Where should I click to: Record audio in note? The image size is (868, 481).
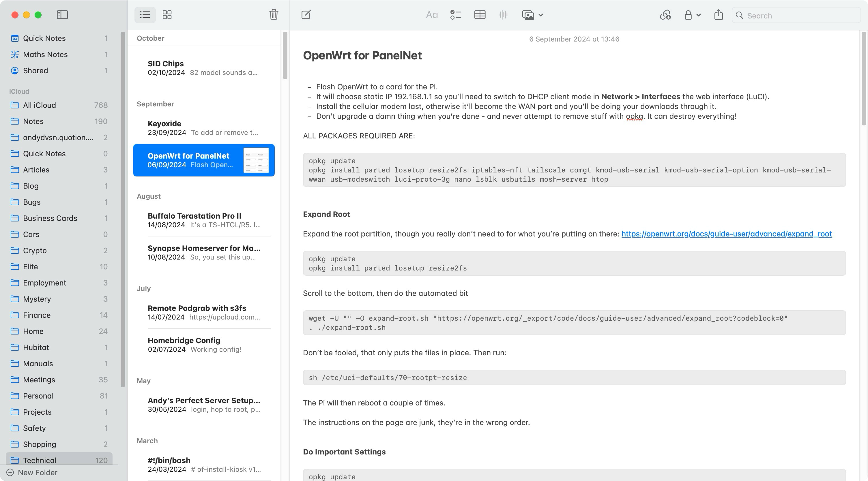click(x=503, y=15)
